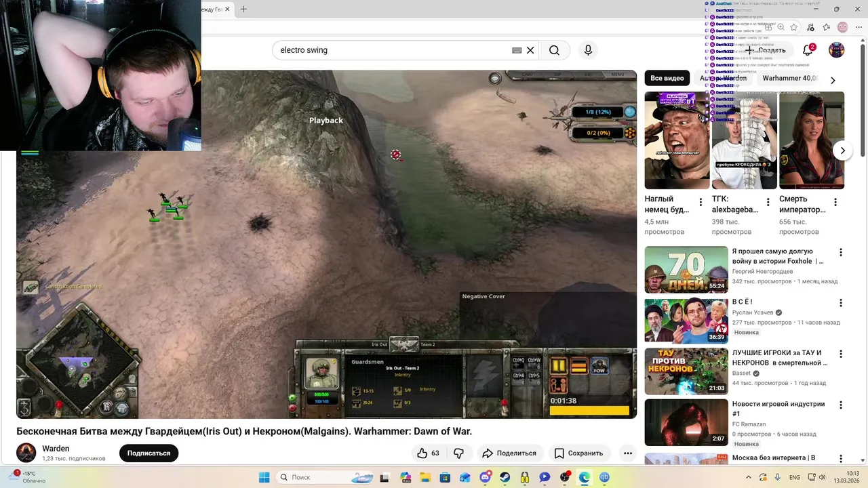Image resolution: width=868 pixels, height=488 pixels.
Task: Click the Поделиться share button
Action: pyautogui.click(x=509, y=453)
